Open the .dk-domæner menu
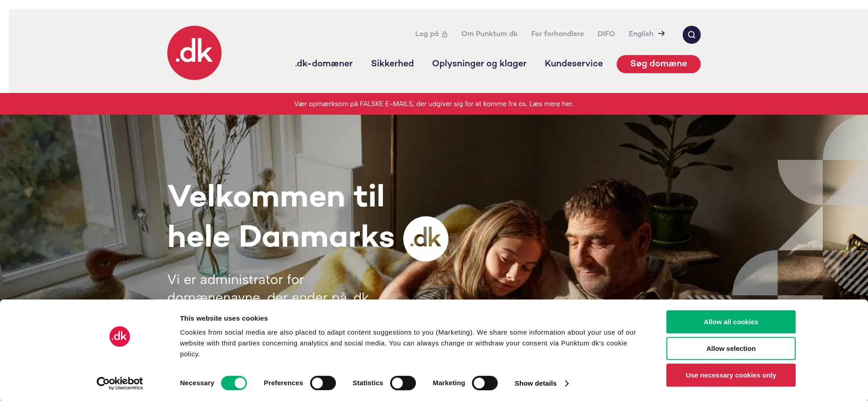The width and height of the screenshot is (868, 401). pos(324,64)
